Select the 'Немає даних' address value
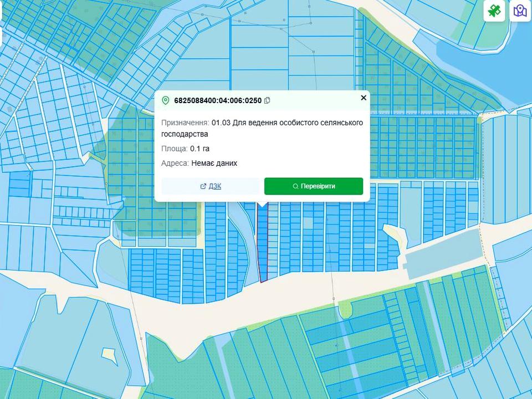Screen dimensions: 532x399 tap(214, 163)
